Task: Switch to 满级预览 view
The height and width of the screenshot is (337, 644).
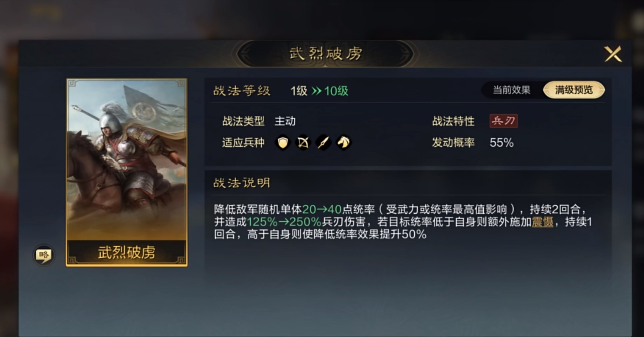Action: click(574, 90)
